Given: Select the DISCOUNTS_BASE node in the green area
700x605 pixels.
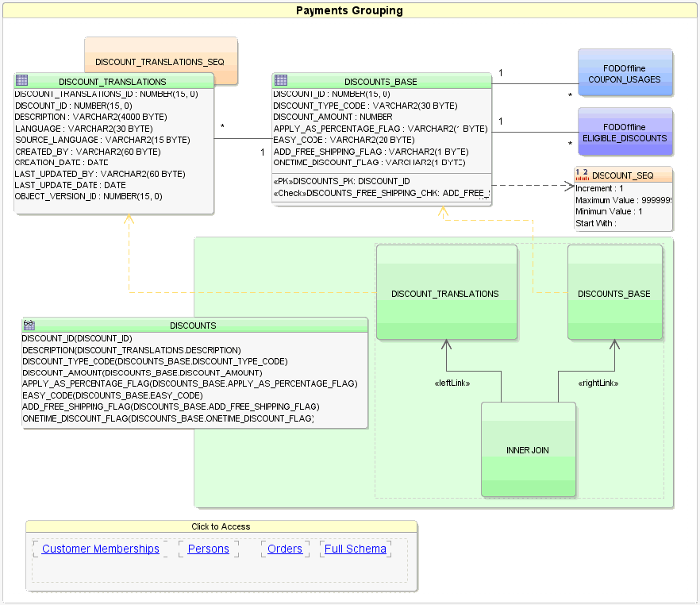Looking at the screenshot, I should (x=613, y=293).
